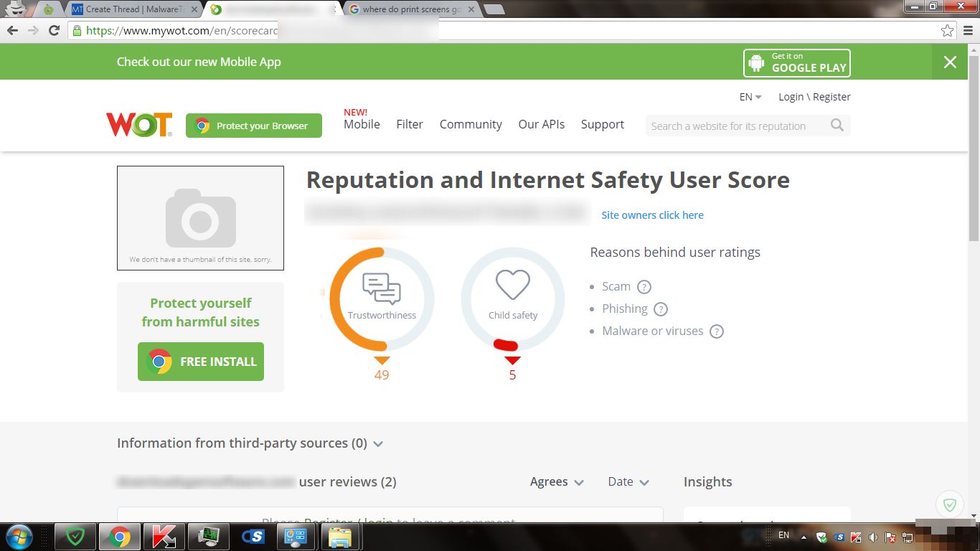Click the Trustworthiness speech bubbles icon
The height and width of the screenshot is (551, 980).
pyautogui.click(x=382, y=289)
